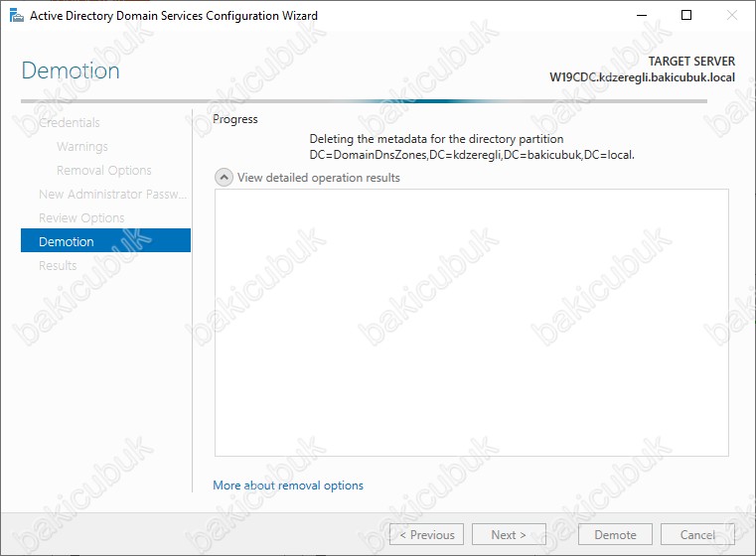756x556 pixels.
Task: Select the New Administrator Password step
Action: point(112,195)
